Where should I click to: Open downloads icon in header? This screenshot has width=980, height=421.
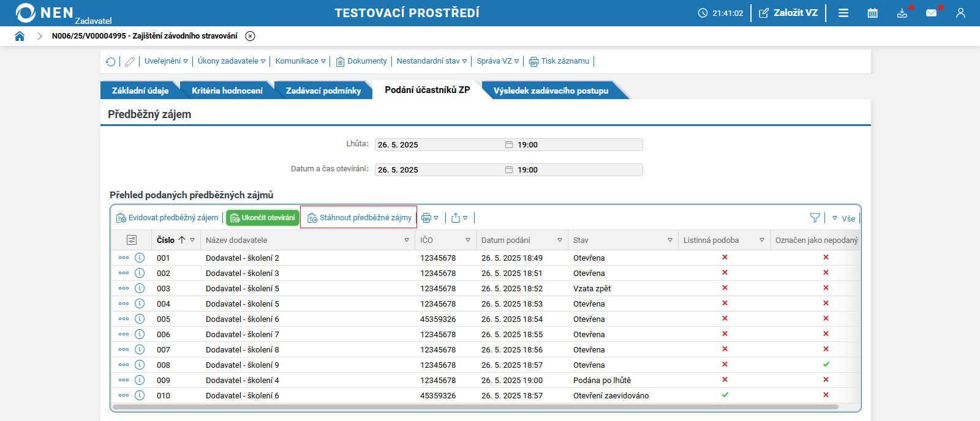(x=902, y=13)
